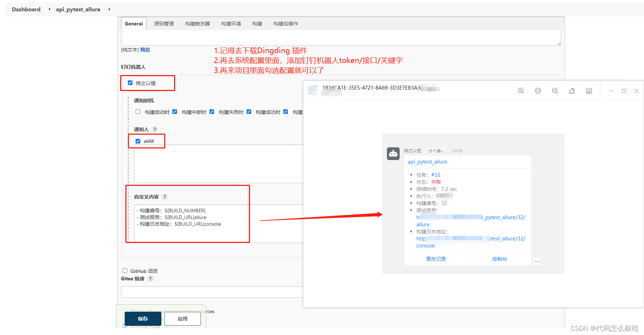
Task: Maximize the image viewer window
Action: (624, 91)
